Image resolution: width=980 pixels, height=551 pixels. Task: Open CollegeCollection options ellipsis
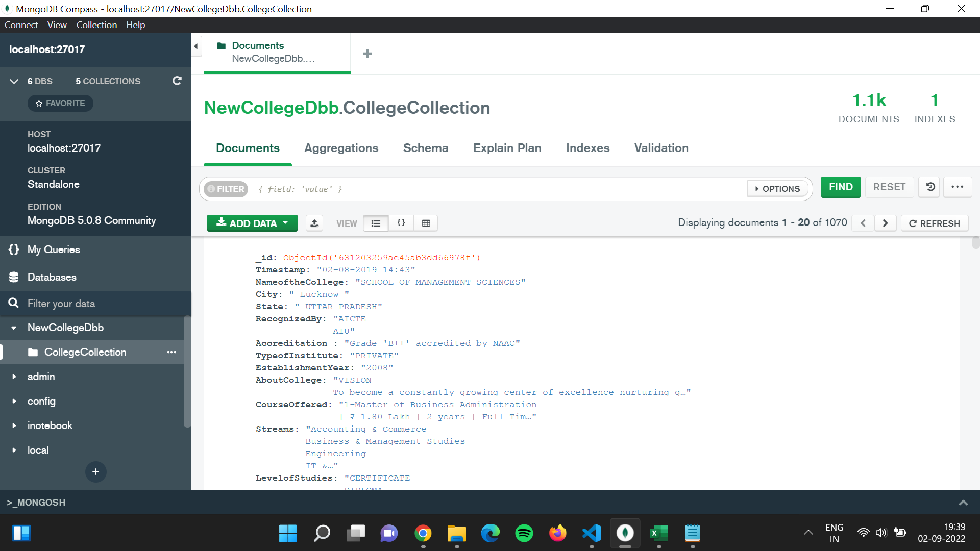[171, 352]
